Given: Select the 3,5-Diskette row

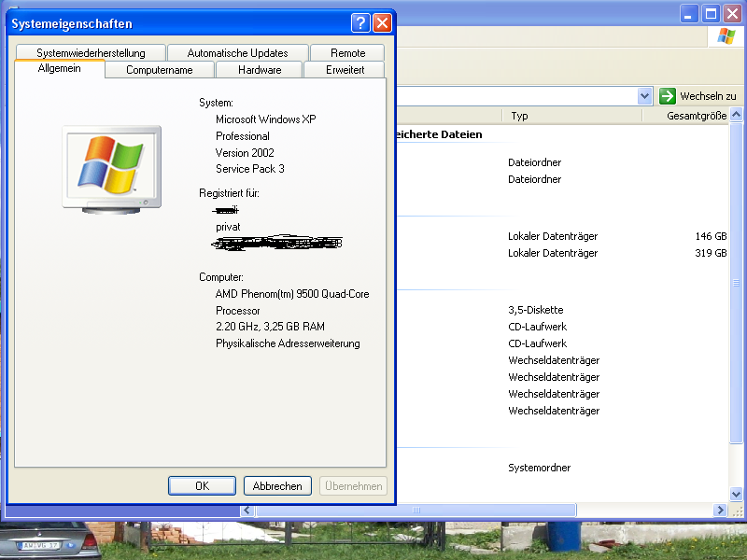Looking at the screenshot, I should (x=562, y=310).
